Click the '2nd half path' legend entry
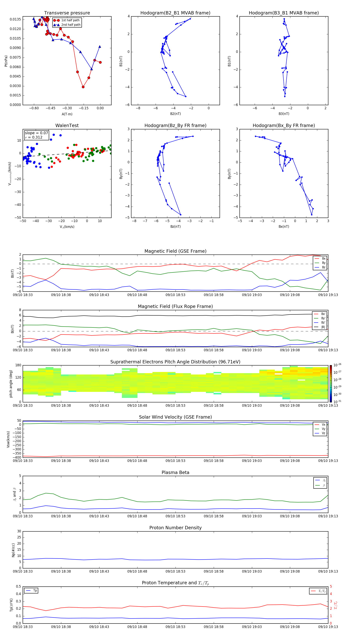Viewport: 351px width, 644px height. point(67,25)
